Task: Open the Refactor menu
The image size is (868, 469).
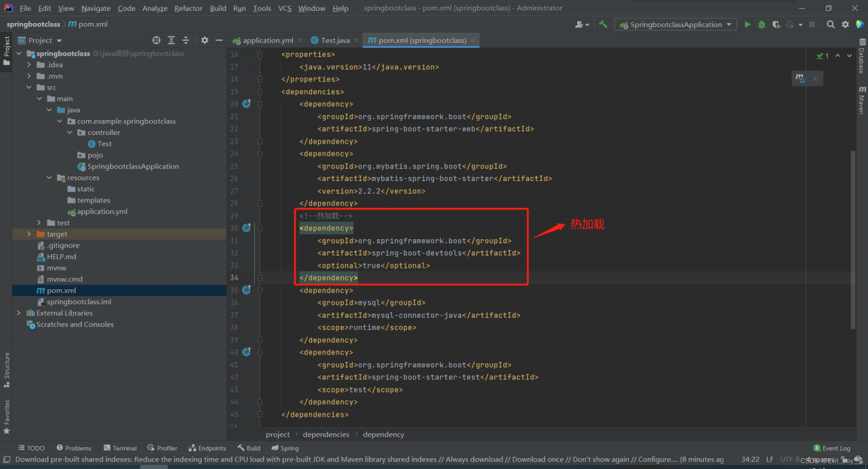Action: (188, 8)
